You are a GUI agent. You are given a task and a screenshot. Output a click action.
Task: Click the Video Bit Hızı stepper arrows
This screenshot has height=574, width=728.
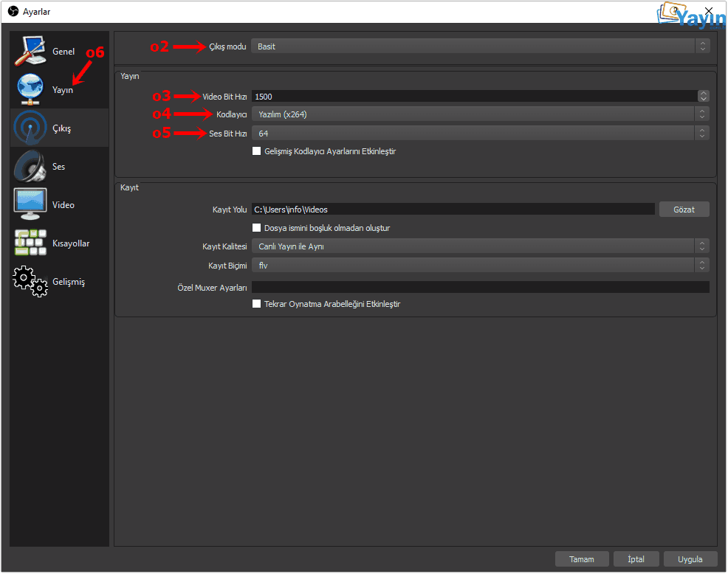[x=704, y=96]
